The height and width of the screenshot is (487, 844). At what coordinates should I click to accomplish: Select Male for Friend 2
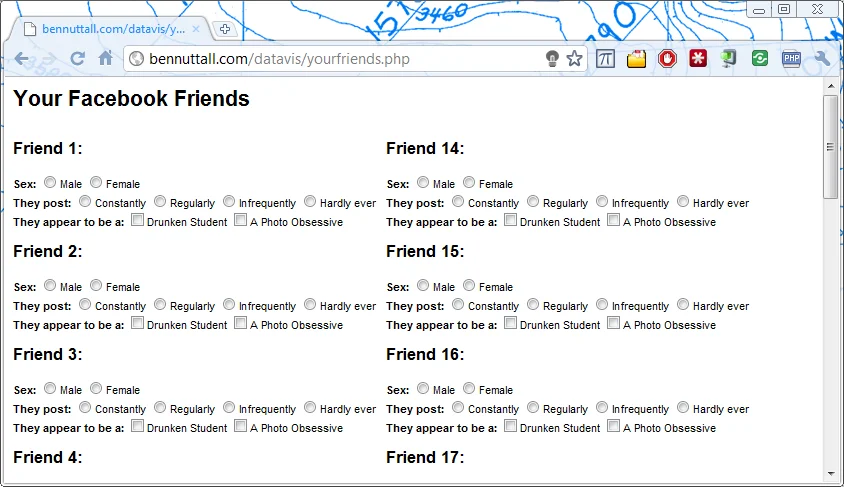50,285
